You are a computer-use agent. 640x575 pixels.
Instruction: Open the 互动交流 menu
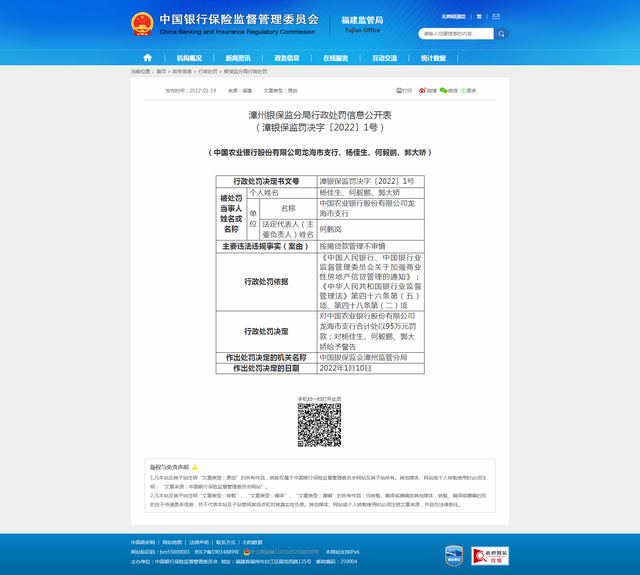click(384, 58)
